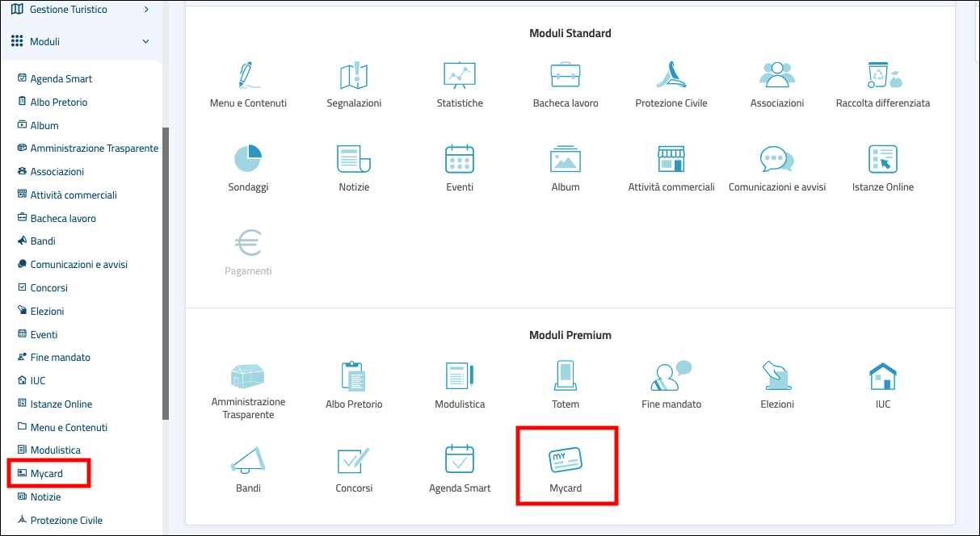The image size is (980, 536).
Task: Click the Bandi megaphone icon
Action: tap(248, 460)
